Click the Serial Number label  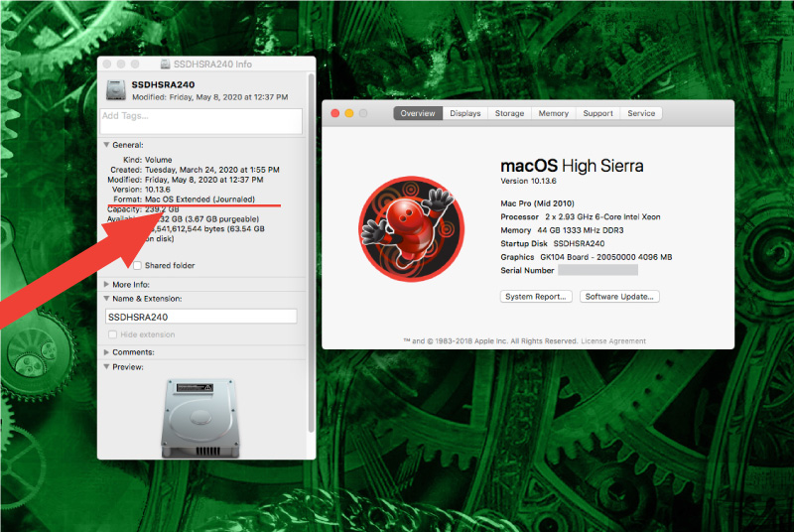(x=527, y=270)
